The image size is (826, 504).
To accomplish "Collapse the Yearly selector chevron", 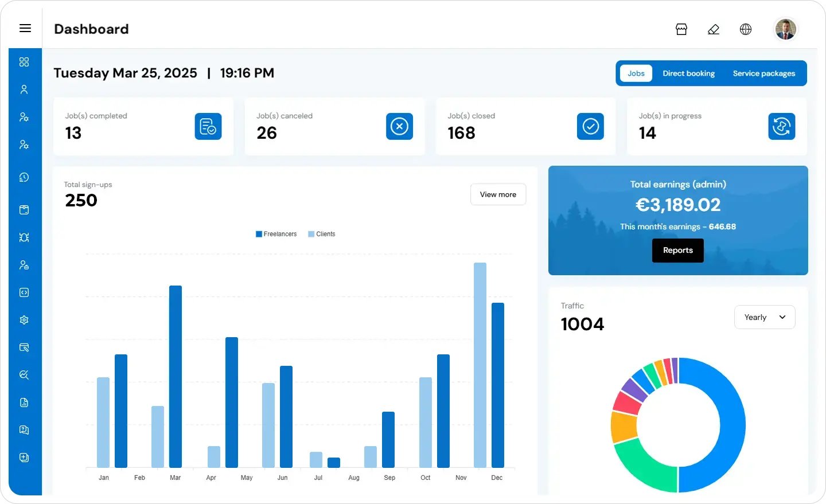I will coord(781,317).
